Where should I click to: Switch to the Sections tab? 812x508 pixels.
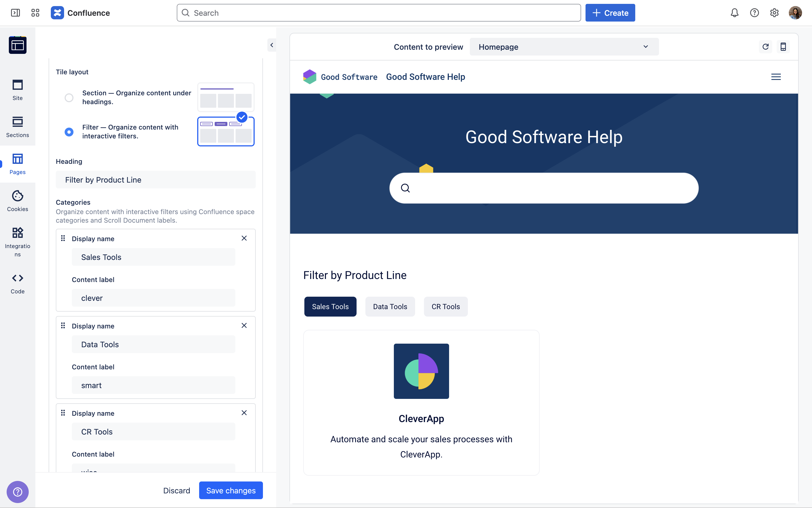coord(17,127)
